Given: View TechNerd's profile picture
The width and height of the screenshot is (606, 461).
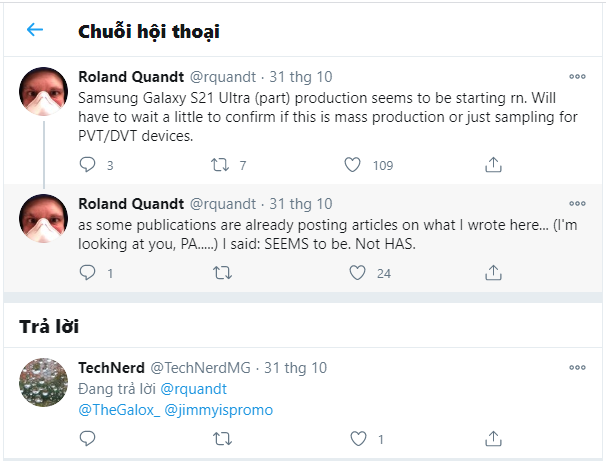Looking at the screenshot, I should pos(44,383).
